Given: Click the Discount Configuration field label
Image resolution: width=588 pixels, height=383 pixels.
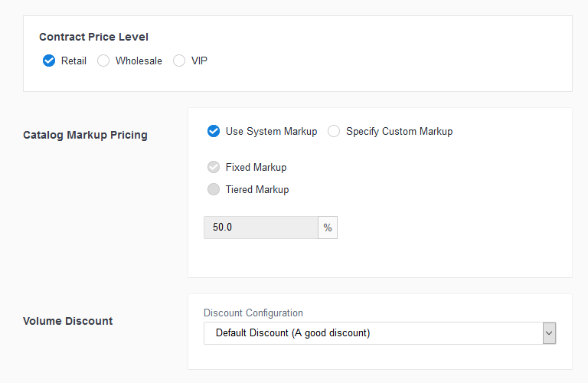Looking at the screenshot, I should (x=253, y=313).
